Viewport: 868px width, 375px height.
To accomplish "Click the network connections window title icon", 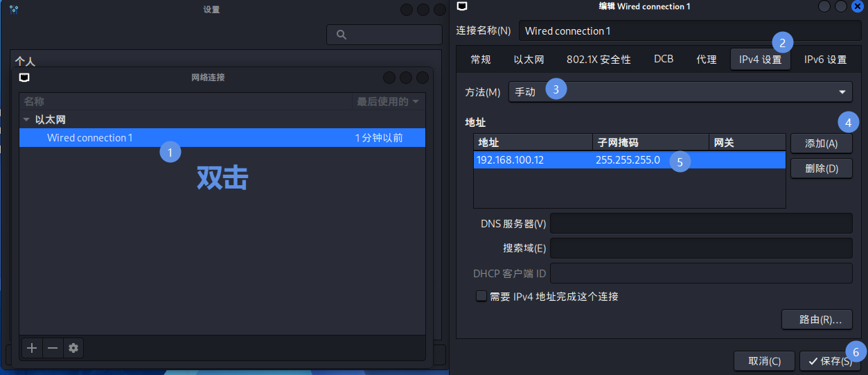I will (24, 77).
